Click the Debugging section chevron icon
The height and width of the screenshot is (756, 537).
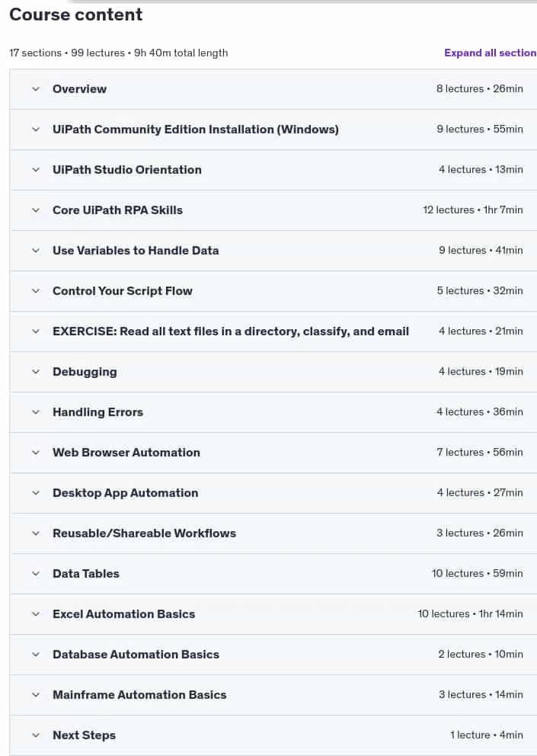(36, 372)
